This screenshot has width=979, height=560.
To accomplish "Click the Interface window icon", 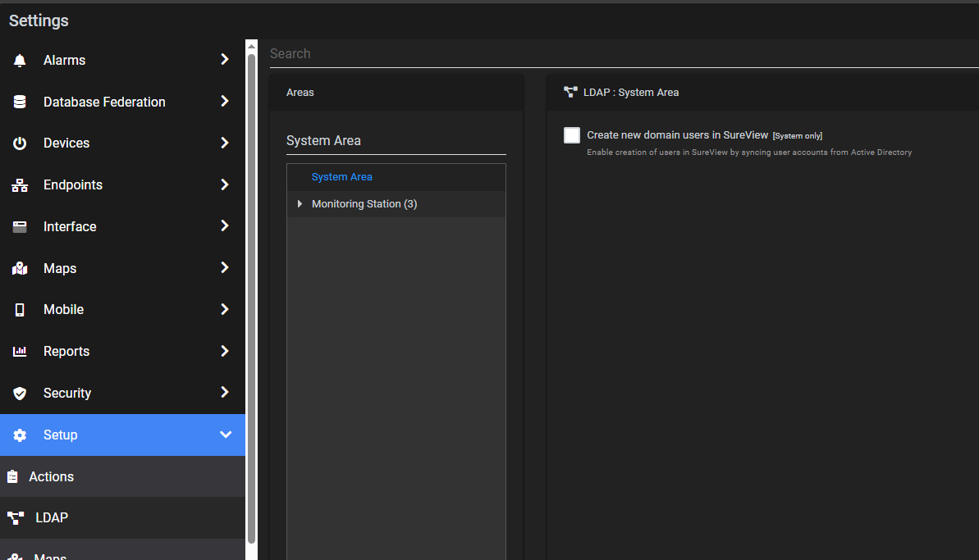I will 20,227.
